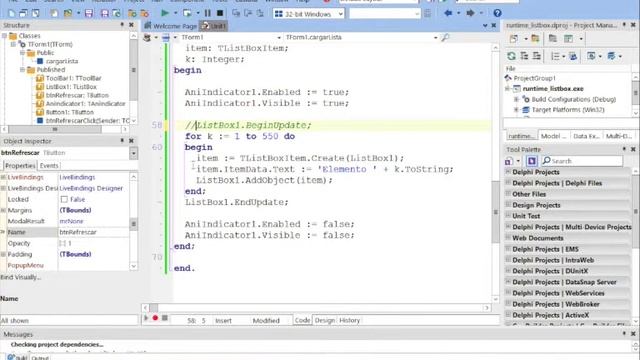This screenshot has width=640, height=360.
Task: Expand the Delphi Projects | EMS palette category
Action: click(508, 249)
